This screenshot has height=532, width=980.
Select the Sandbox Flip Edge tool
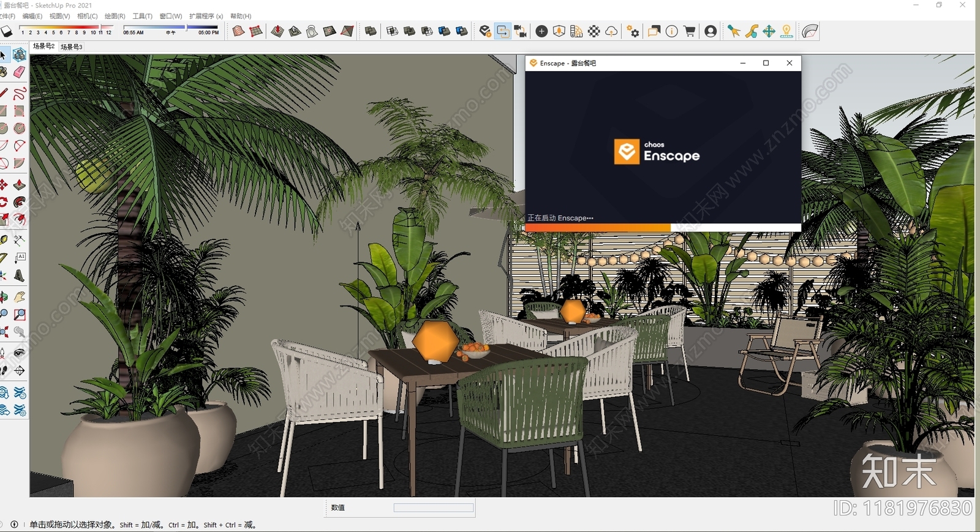tap(347, 31)
